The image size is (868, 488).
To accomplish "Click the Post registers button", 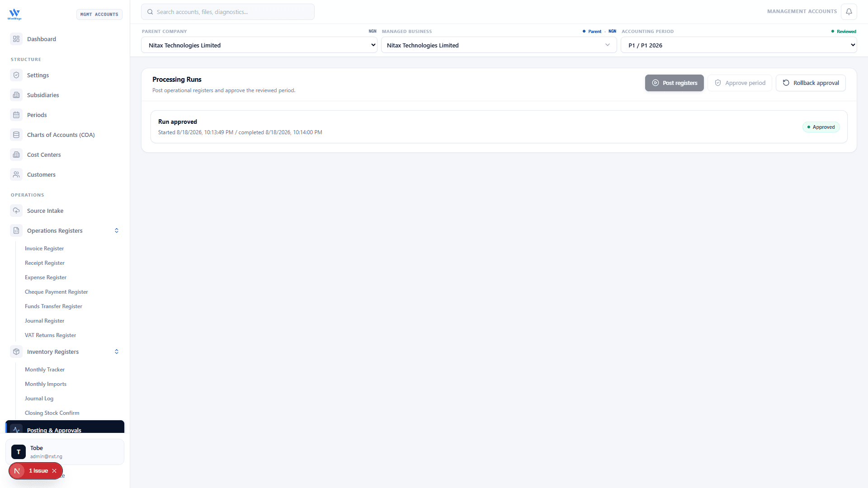I will click(x=675, y=83).
